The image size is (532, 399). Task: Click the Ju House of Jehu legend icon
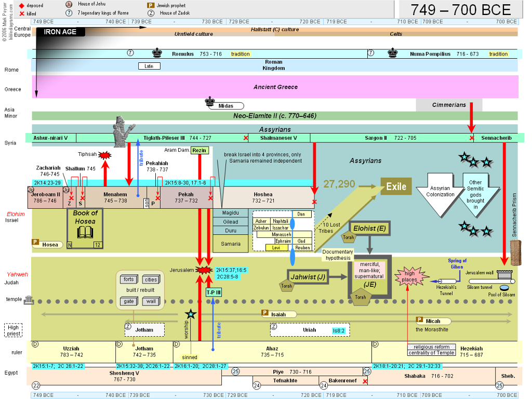tap(69, 4)
